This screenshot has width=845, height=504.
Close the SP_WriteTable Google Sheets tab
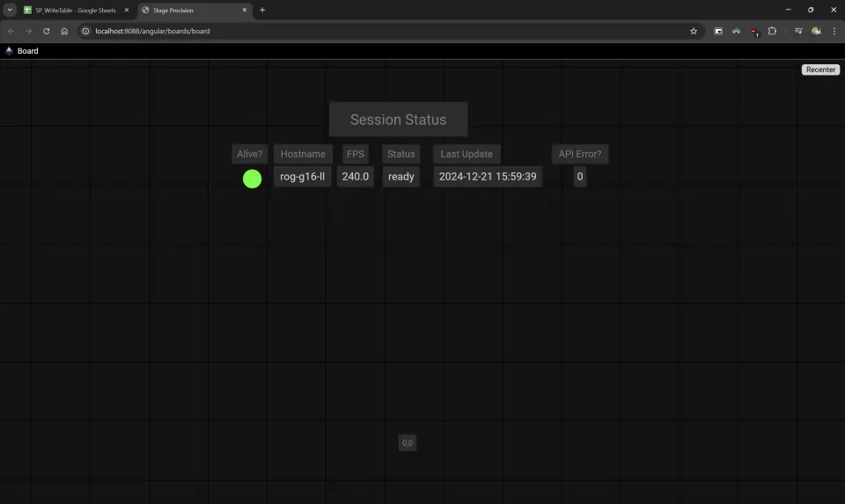[127, 11]
